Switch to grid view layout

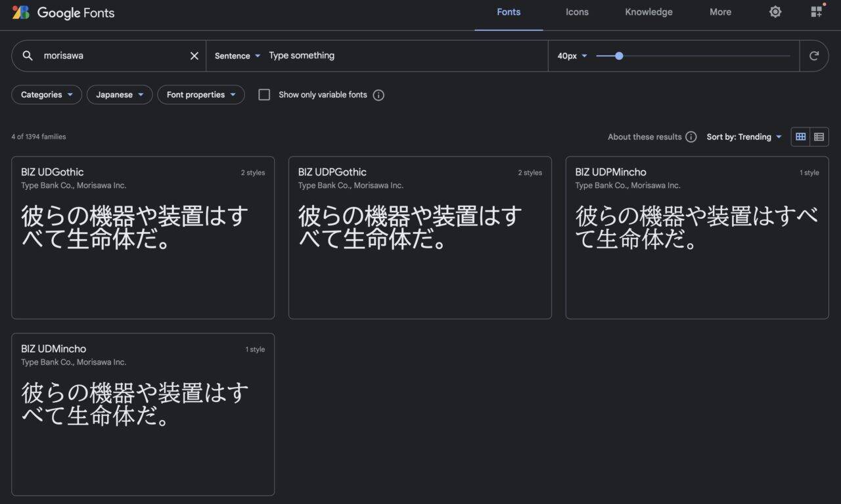[800, 137]
